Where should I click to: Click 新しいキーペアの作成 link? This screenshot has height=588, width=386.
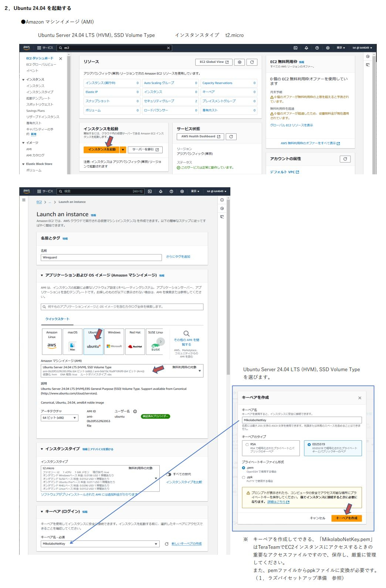click(x=186, y=544)
